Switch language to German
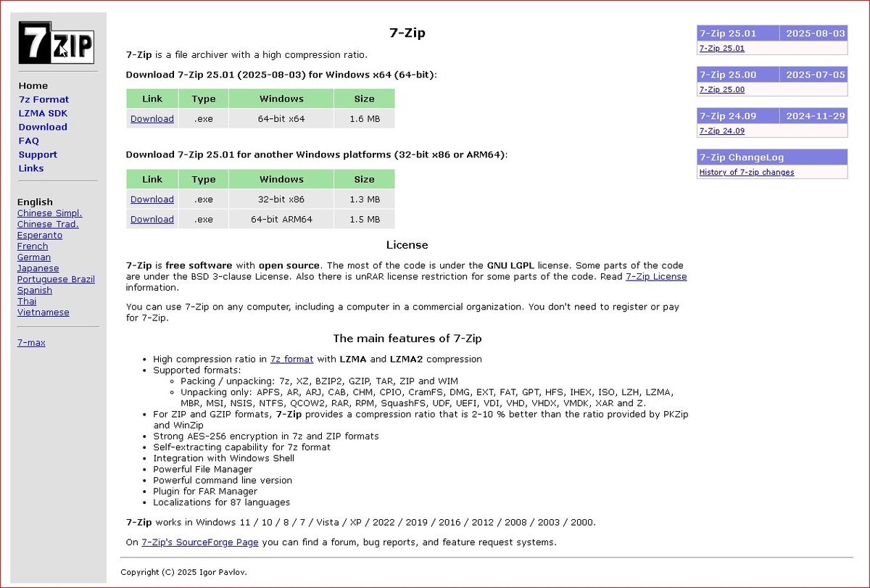 point(34,257)
